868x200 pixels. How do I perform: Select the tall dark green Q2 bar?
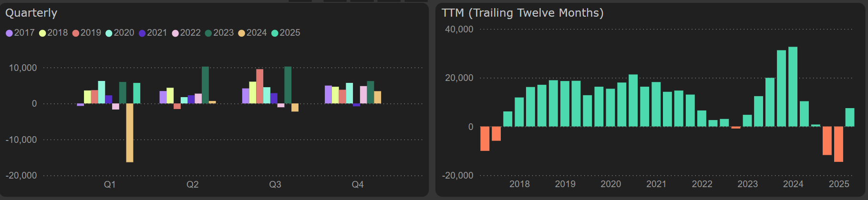pyautogui.click(x=205, y=85)
